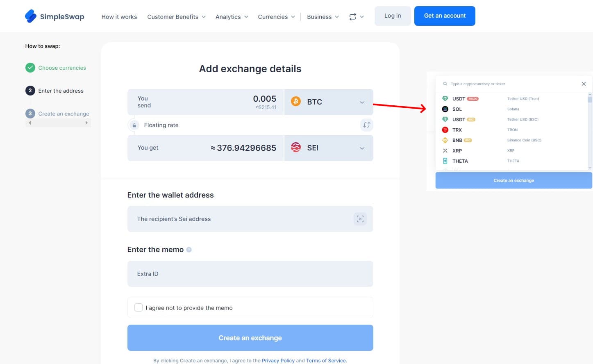This screenshot has width=593, height=364.
Task: Open How it works page
Action: (x=119, y=17)
